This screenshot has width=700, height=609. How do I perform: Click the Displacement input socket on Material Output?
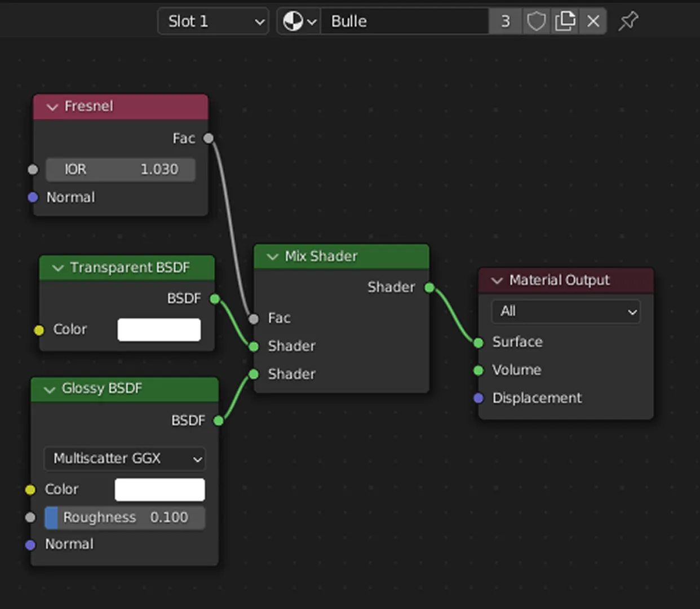[478, 398]
